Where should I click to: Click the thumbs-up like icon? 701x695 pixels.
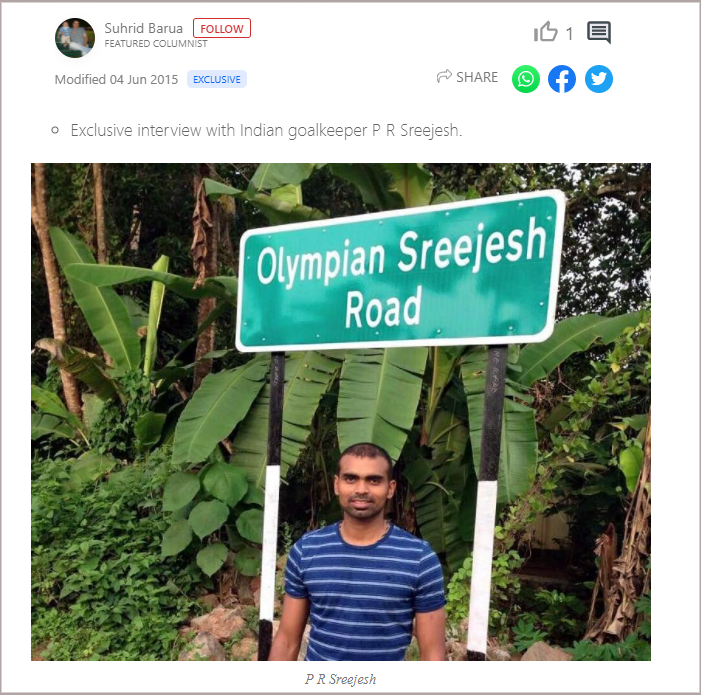(545, 32)
